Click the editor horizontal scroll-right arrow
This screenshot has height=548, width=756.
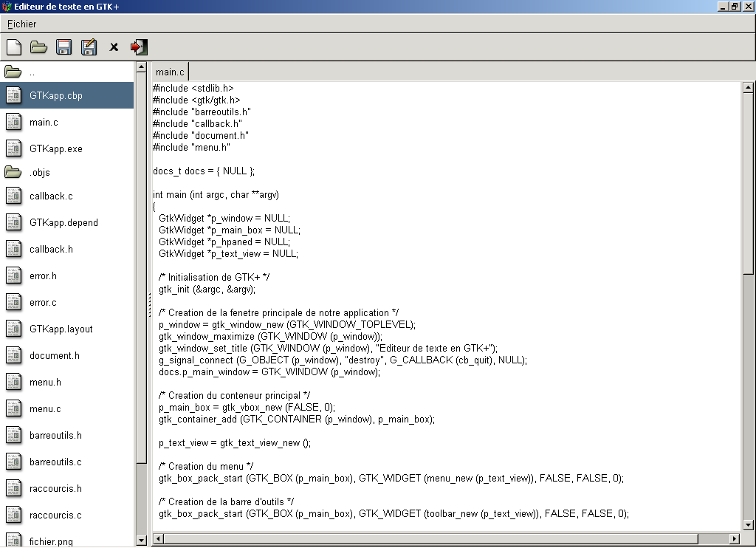point(734,539)
